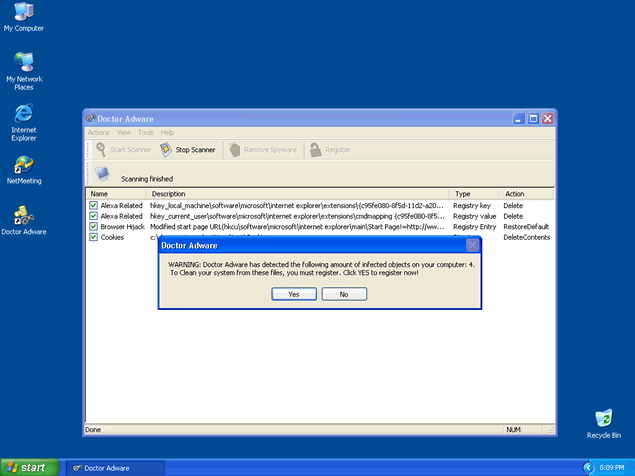
Task: Uncheck the first Alexa Related checkbox
Action: point(93,205)
